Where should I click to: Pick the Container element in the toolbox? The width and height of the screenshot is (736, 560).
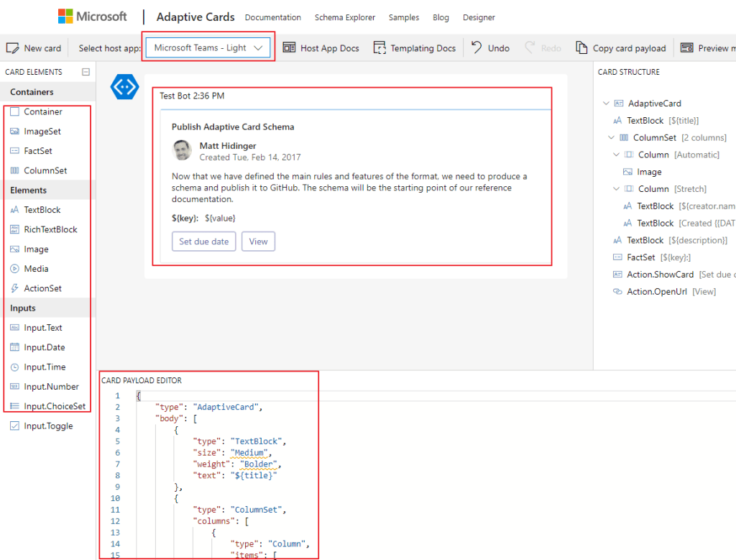tap(43, 112)
